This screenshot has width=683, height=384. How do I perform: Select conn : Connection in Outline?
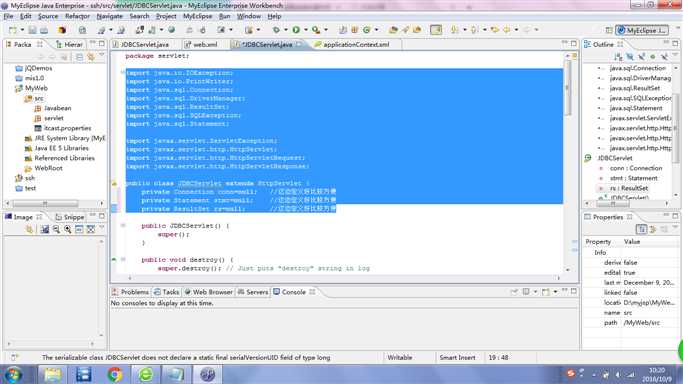coord(636,168)
